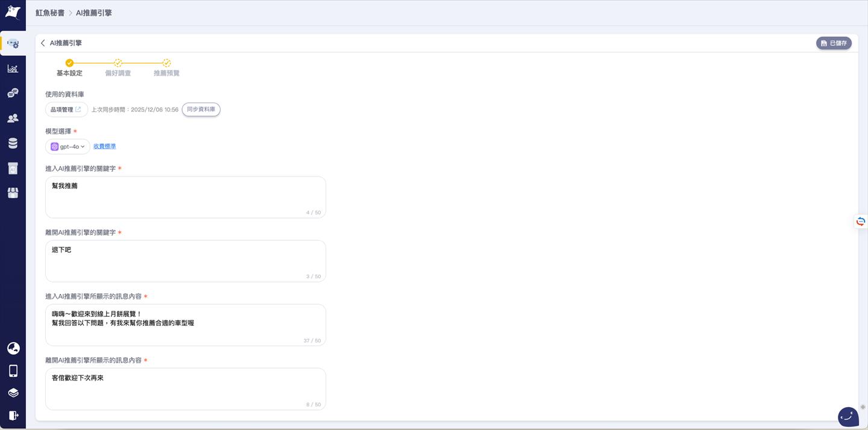The height and width of the screenshot is (430, 868).
Task: Click the logout door icon
Action: point(13,415)
